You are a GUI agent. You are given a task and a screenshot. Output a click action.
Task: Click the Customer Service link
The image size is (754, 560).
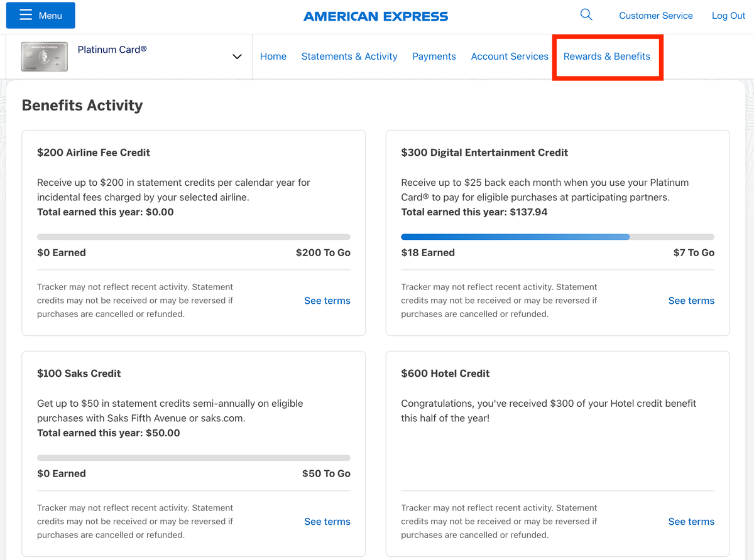point(655,16)
